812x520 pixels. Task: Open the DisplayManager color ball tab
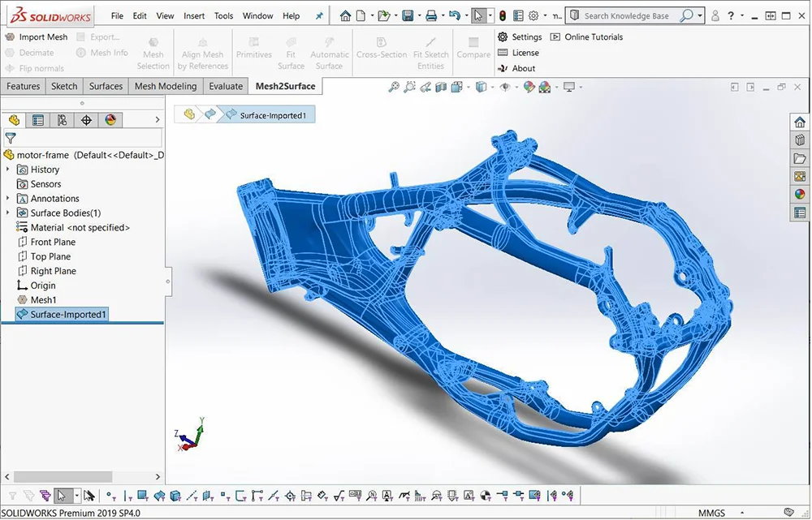[110, 120]
